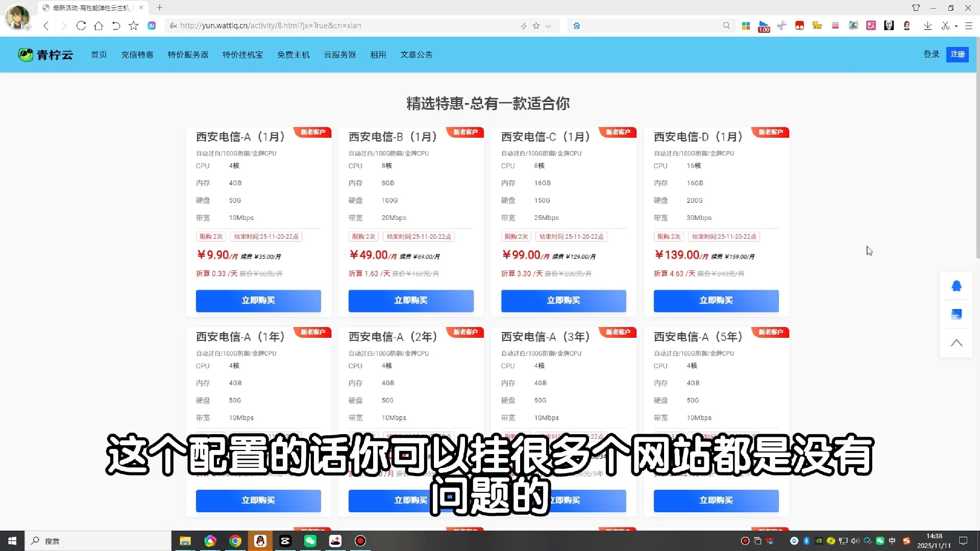The height and width of the screenshot is (551, 980).
Task: Open a new browser tab with plus button
Action: [159, 8]
